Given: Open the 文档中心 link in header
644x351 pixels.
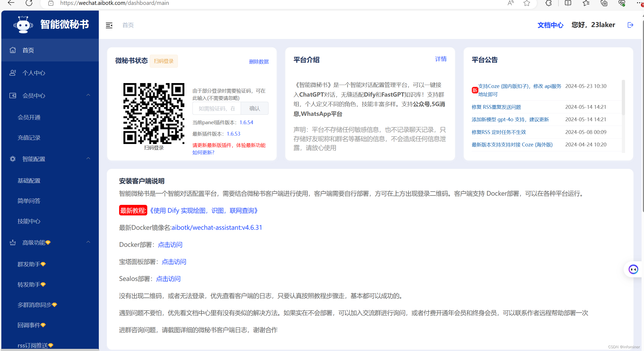Looking at the screenshot, I should point(550,25).
